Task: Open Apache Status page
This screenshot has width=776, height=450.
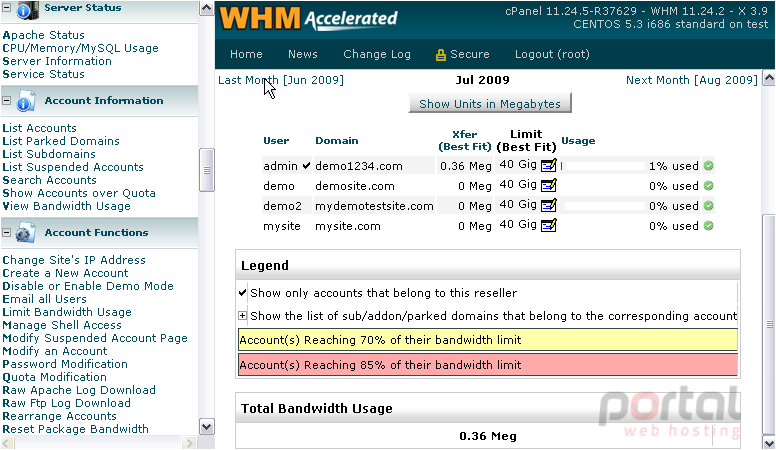Action: 44,35
